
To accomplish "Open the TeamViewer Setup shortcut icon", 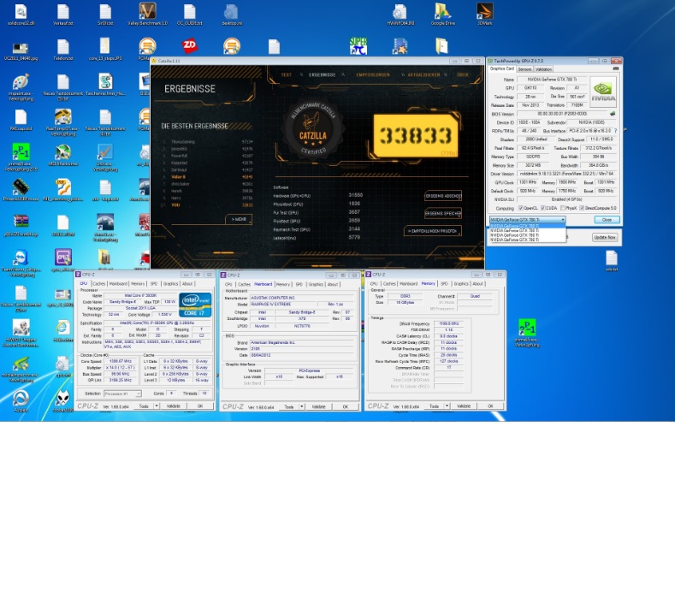I will tap(21, 258).
